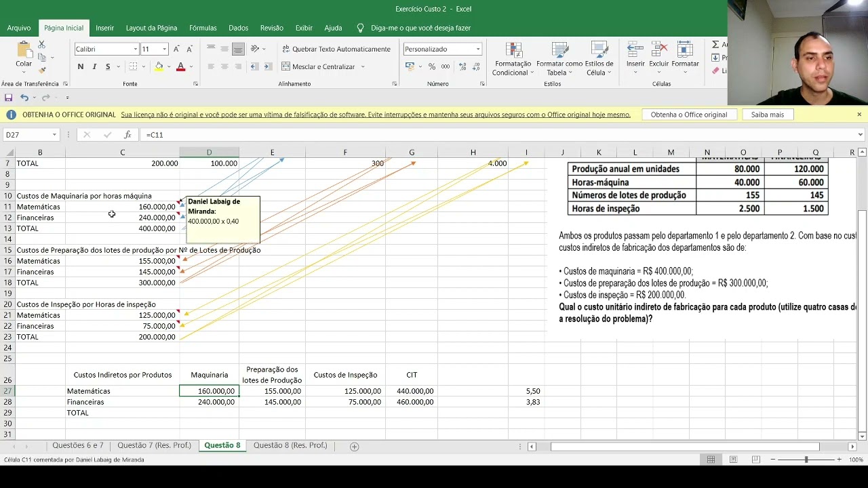The image size is (868, 488).
Task: Switch to page layout view icon
Action: [733, 460]
